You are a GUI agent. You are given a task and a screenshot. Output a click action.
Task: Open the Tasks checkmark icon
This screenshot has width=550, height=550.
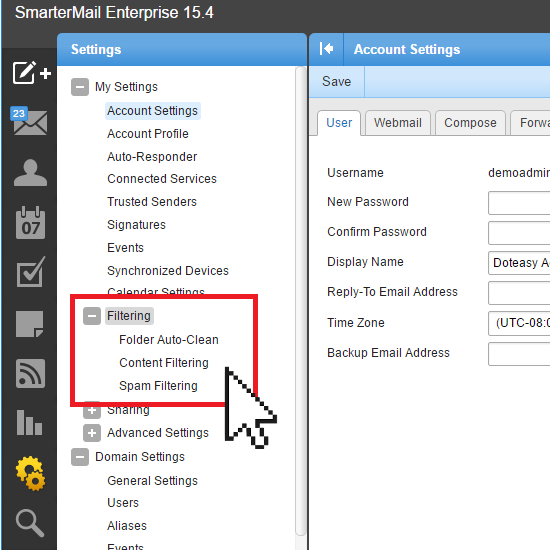31,272
